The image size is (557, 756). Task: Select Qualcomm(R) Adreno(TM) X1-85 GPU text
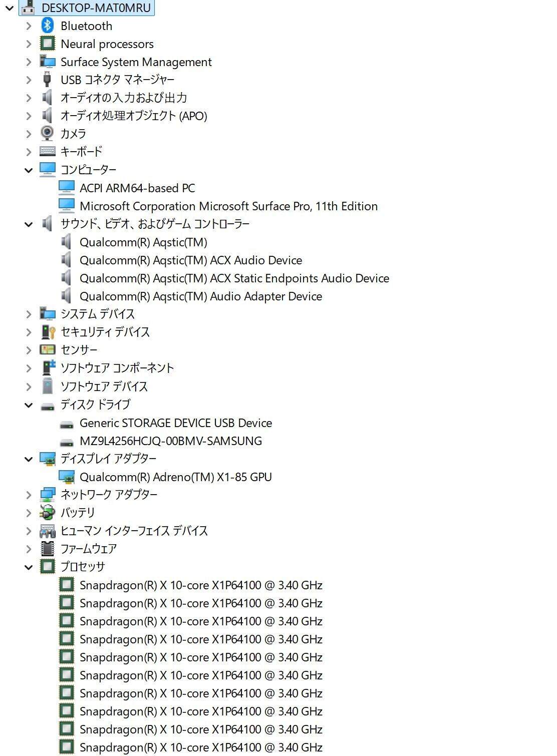tap(176, 477)
